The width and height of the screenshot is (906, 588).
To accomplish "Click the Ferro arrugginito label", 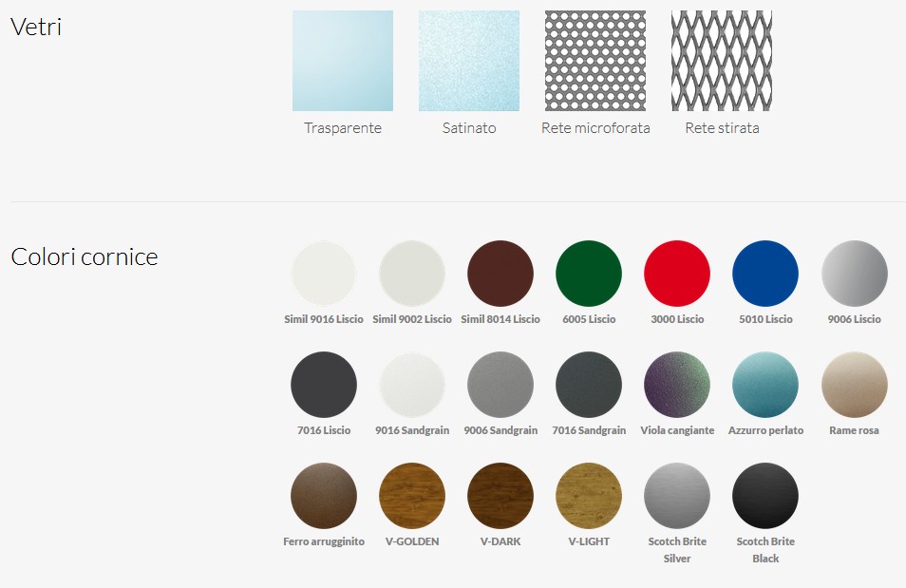I will (x=324, y=541).
